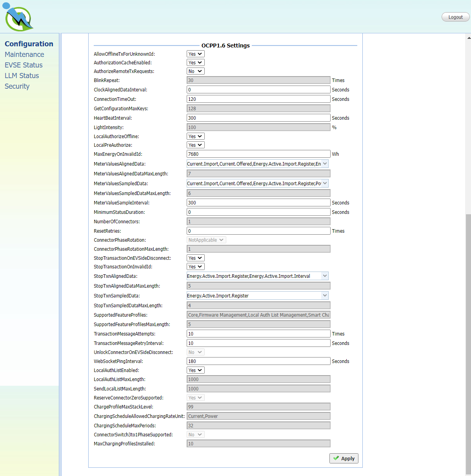Click the LocalAuthListMaxLength field
Screen dimensions: 471x476
258,379
